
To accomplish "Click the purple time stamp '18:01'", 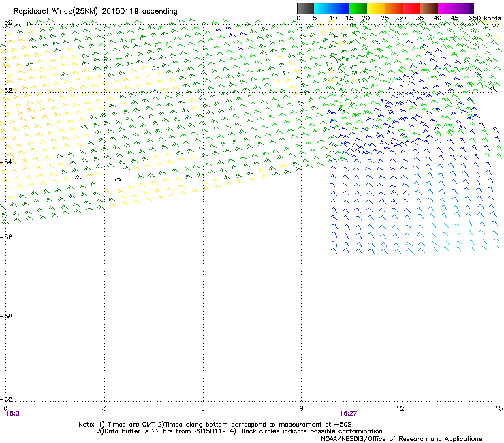I will 15,414.
